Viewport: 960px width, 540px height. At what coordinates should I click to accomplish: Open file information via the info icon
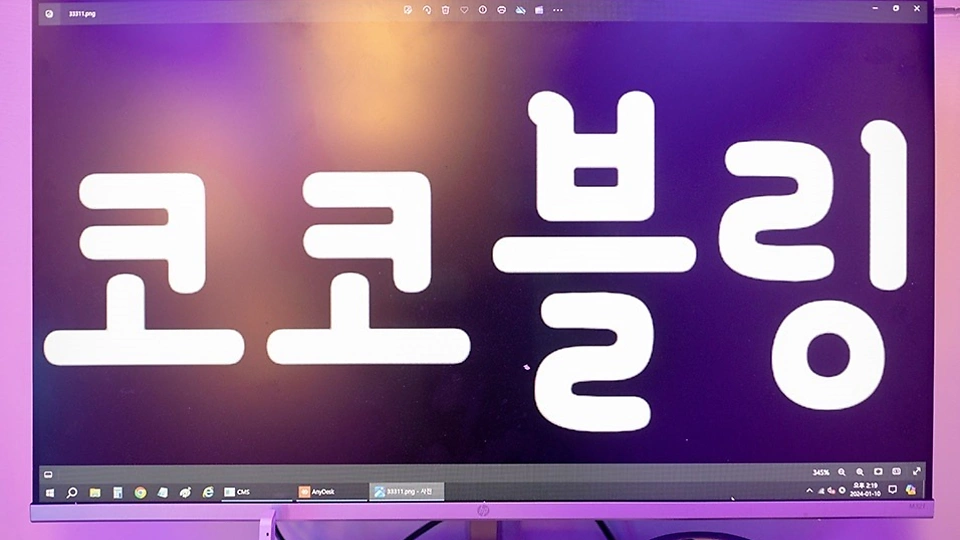click(482, 10)
